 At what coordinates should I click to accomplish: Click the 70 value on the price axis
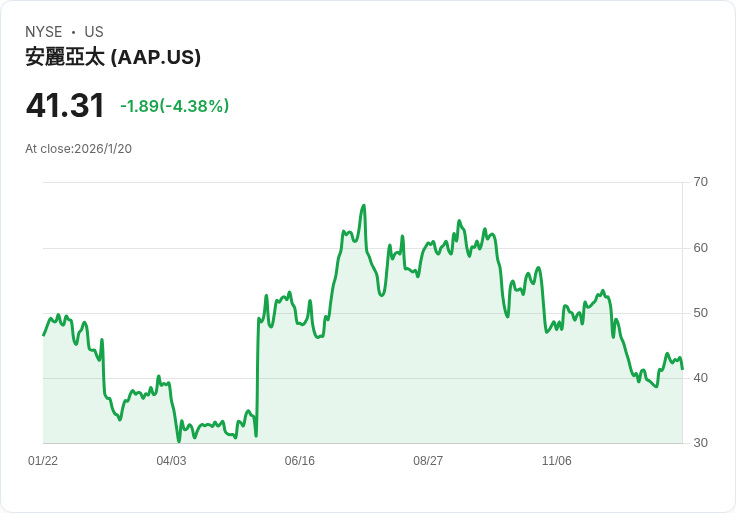click(701, 182)
